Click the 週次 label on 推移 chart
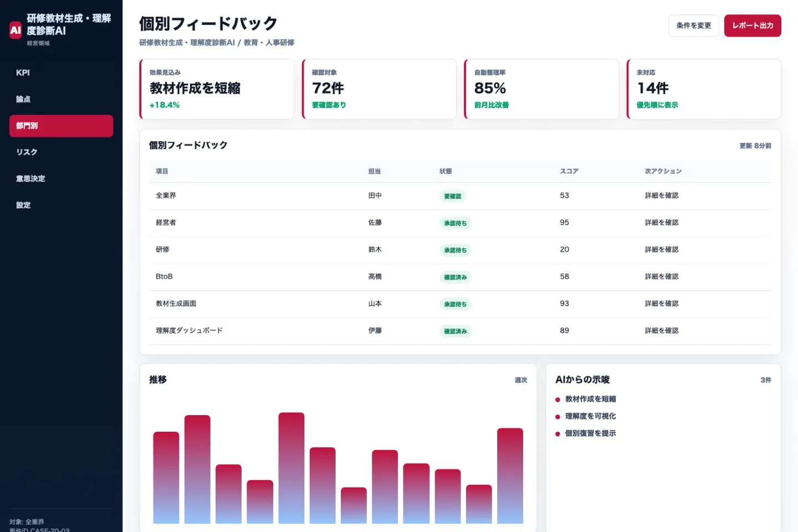The height and width of the screenshot is (532, 798). point(521,380)
